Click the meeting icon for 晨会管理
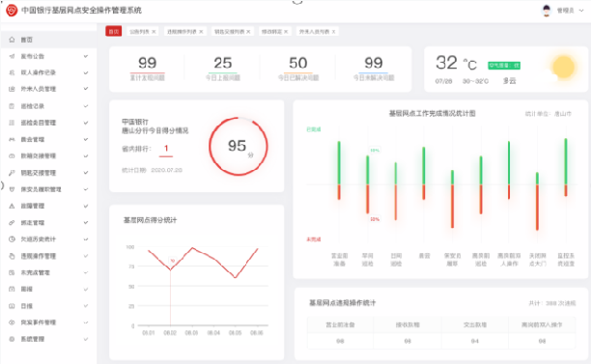Image resolution: width=591 pixels, height=364 pixels. pyautogui.click(x=12, y=139)
